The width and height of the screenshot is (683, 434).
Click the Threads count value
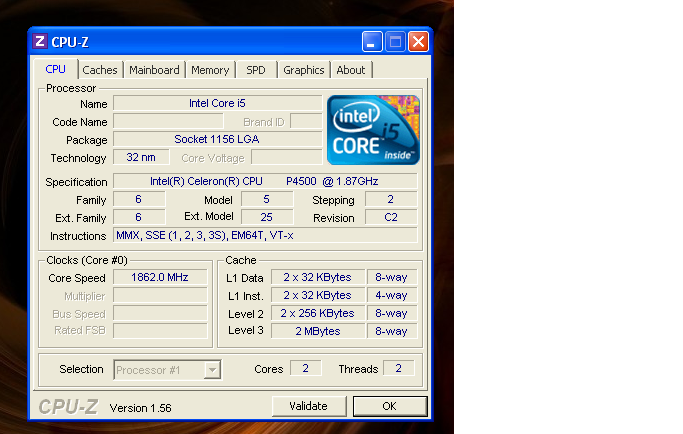(x=399, y=369)
